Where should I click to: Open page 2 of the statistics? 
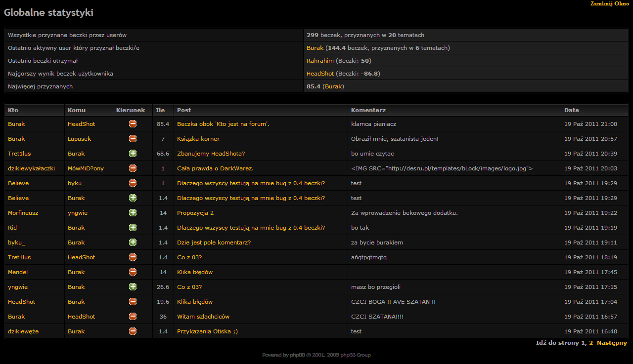(591, 343)
